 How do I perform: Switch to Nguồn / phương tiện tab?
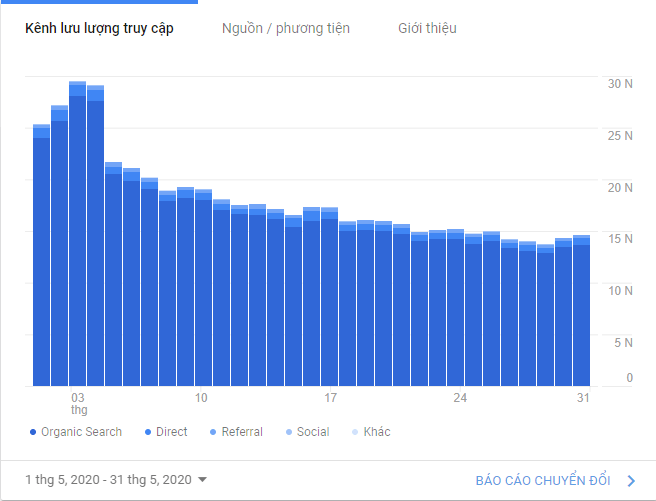coord(286,28)
